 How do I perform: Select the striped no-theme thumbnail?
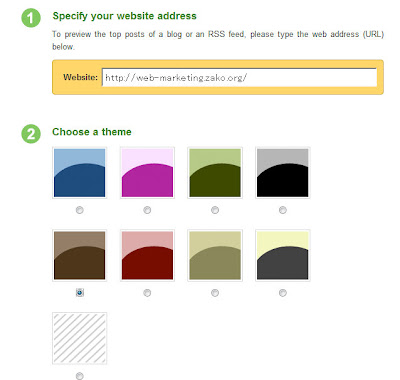(x=80, y=338)
